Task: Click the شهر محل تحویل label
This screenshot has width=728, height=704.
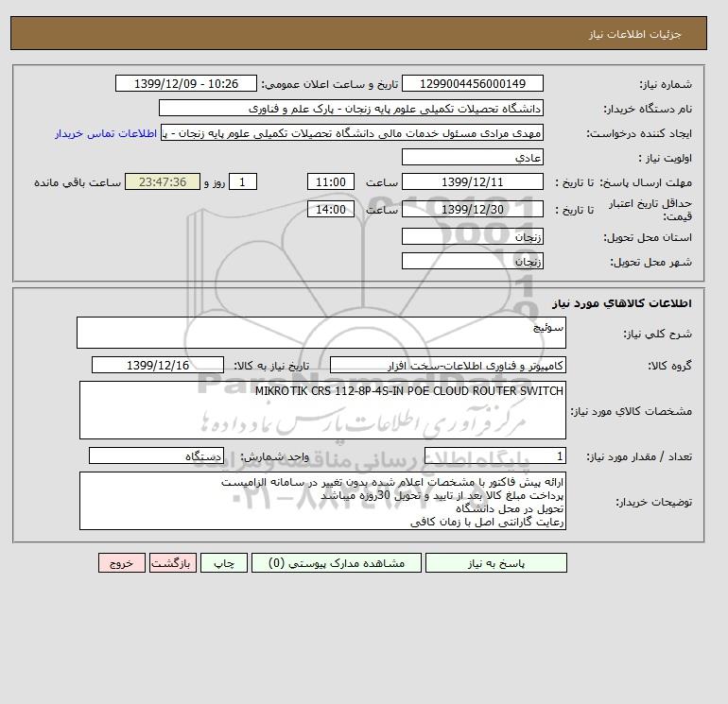Action: (650, 262)
